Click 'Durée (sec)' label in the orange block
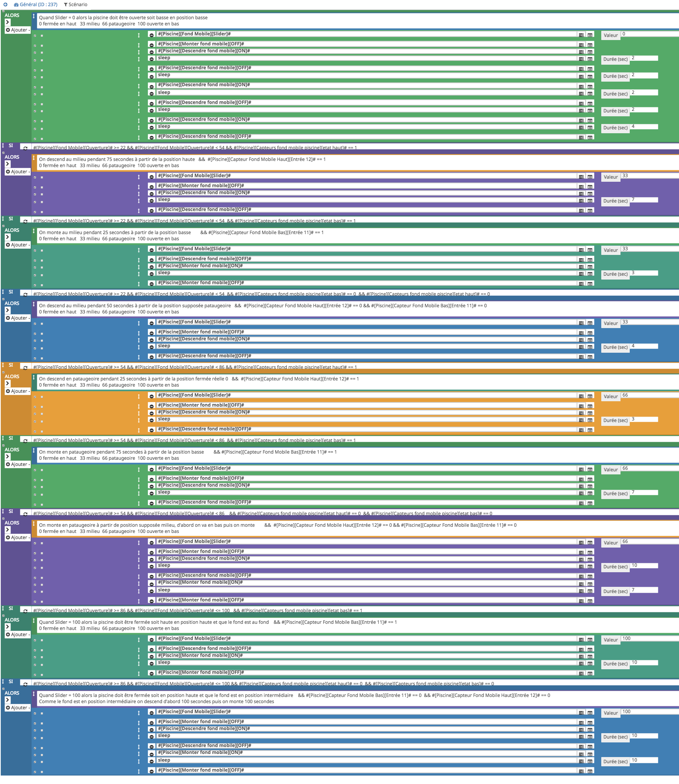679x784 pixels. tap(615, 420)
